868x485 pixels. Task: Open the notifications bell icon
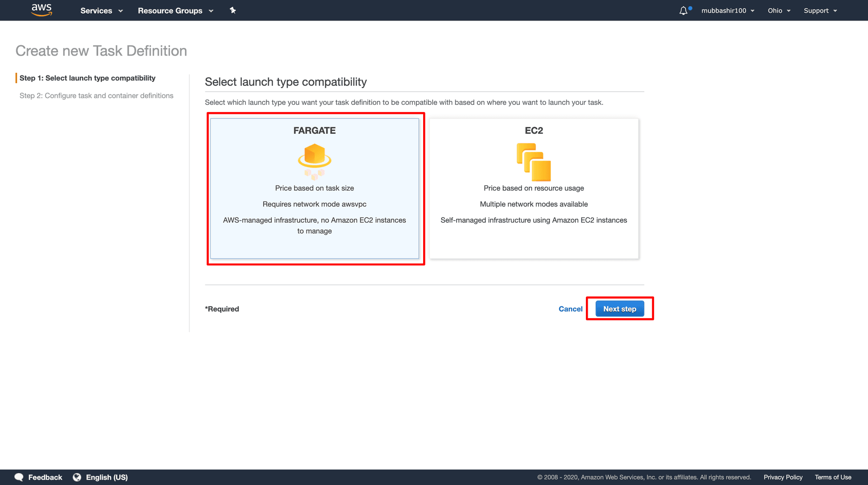[684, 10]
